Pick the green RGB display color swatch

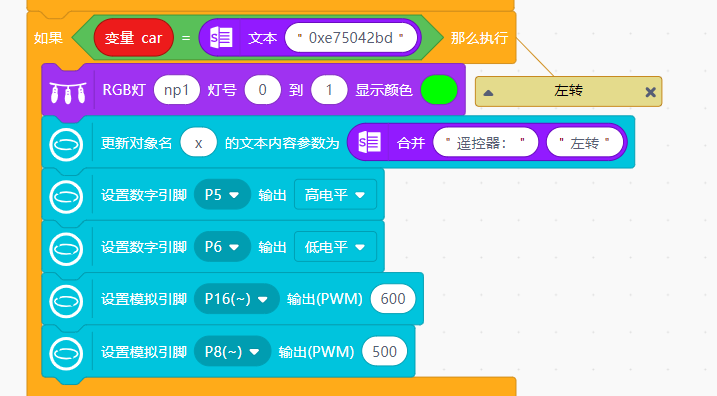pyautogui.click(x=439, y=90)
